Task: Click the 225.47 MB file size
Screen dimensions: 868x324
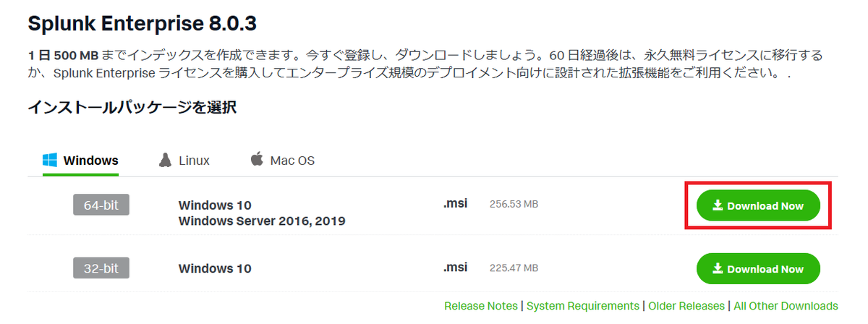Action: [x=514, y=268]
